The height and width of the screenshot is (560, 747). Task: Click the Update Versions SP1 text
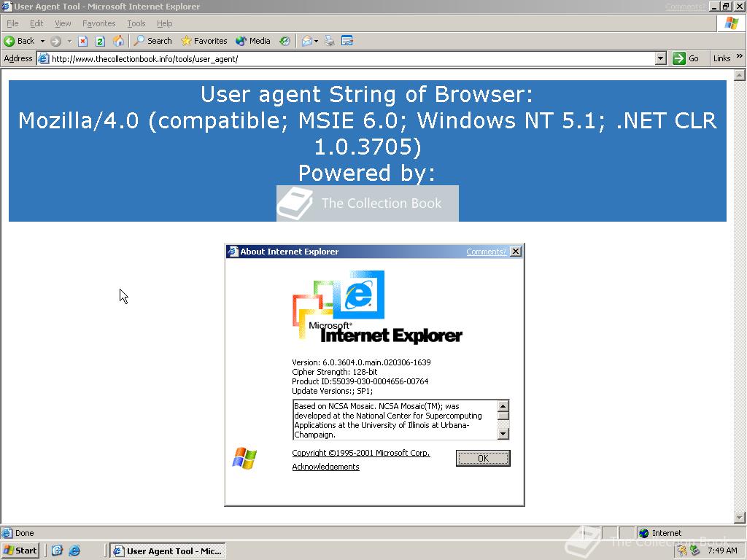pos(332,391)
